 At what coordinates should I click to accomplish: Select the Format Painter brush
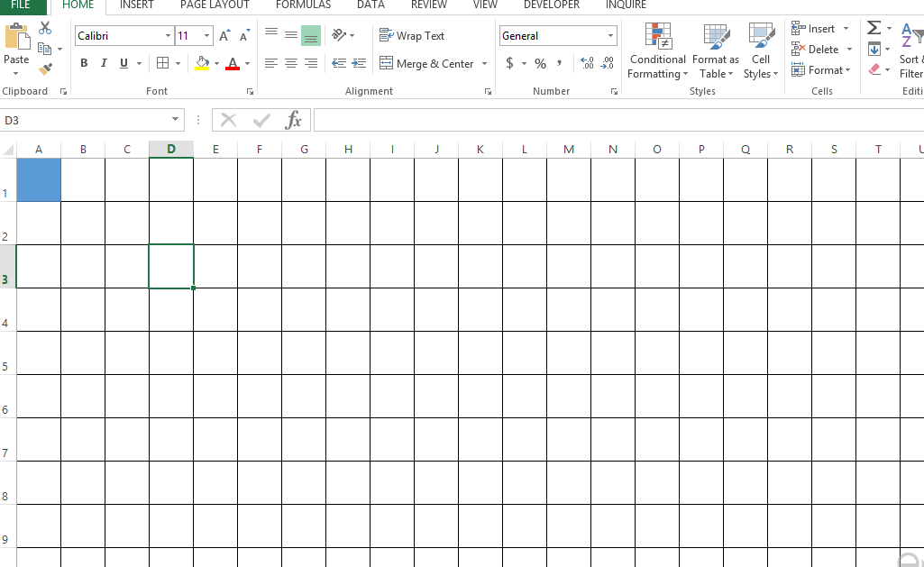coord(45,69)
